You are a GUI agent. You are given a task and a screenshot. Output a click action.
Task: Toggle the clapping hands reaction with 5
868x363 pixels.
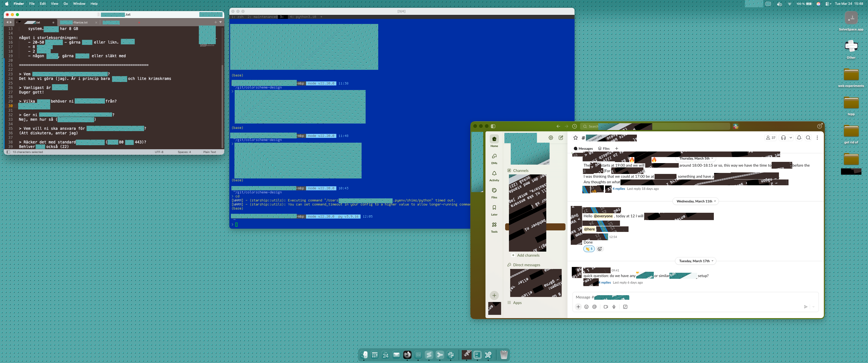pos(589,249)
